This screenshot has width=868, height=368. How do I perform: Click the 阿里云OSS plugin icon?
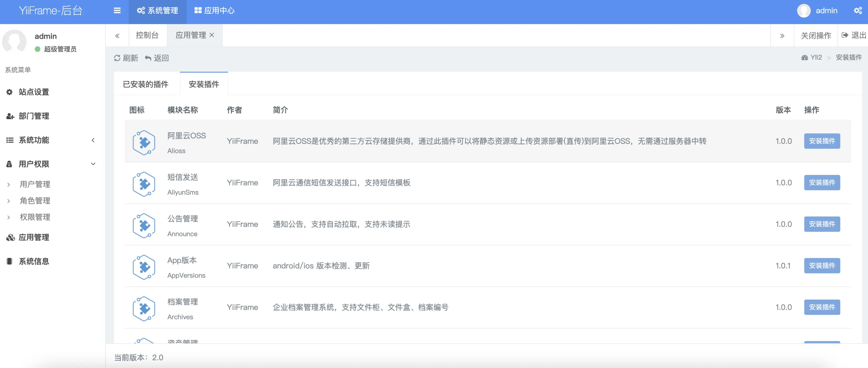(144, 142)
